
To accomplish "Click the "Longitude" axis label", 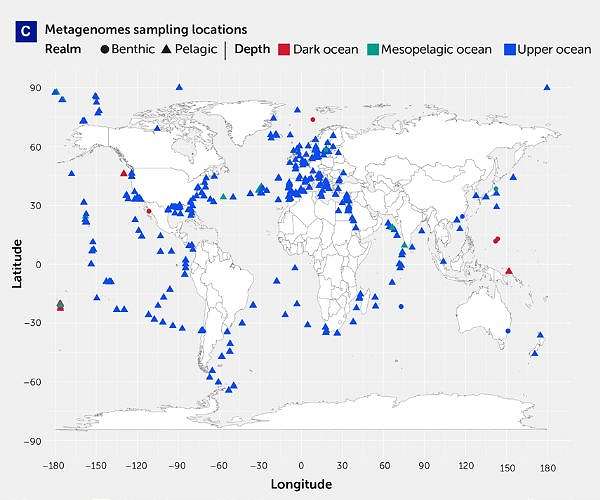I will pyautogui.click(x=302, y=484).
